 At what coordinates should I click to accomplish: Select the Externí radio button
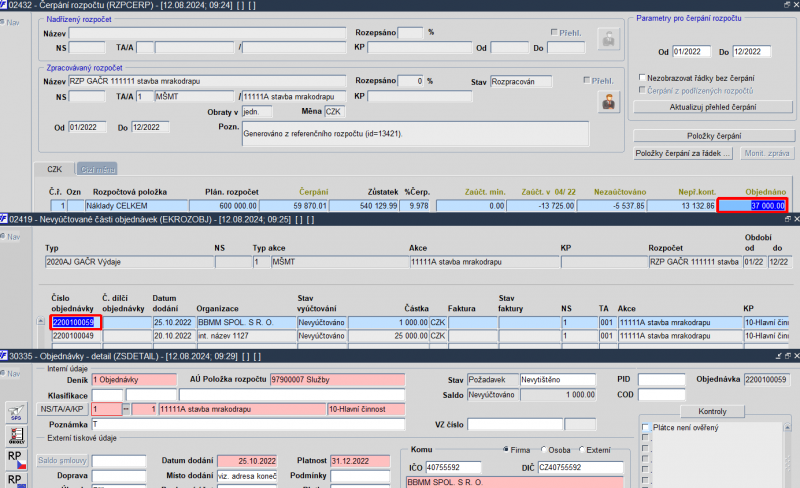point(582,450)
